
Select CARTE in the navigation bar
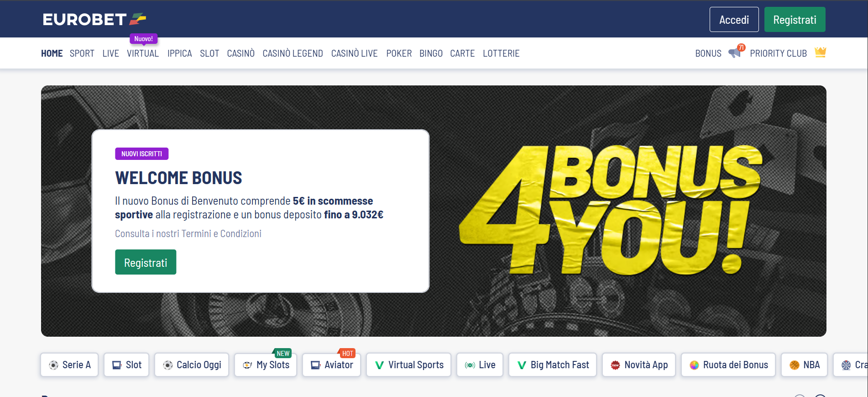pos(463,53)
